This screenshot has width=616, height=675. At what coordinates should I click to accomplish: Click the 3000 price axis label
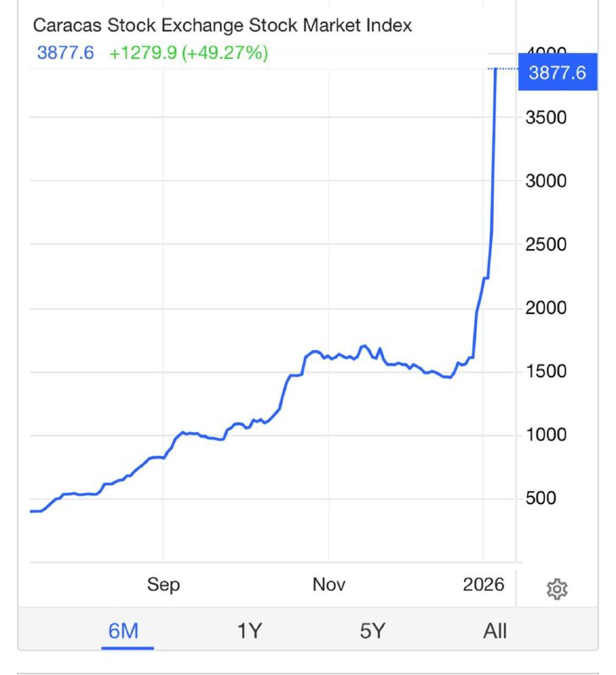pyautogui.click(x=546, y=181)
